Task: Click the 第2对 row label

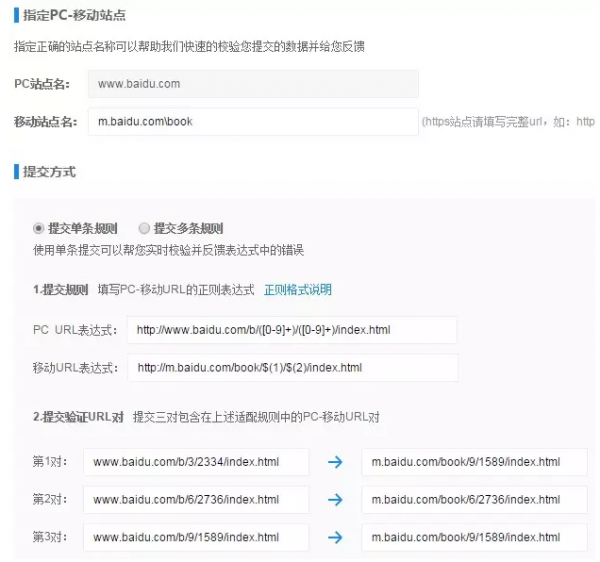Action: coord(50,499)
